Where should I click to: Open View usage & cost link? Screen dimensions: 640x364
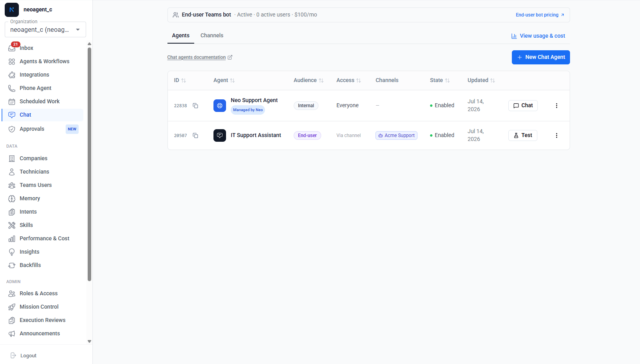coord(538,36)
